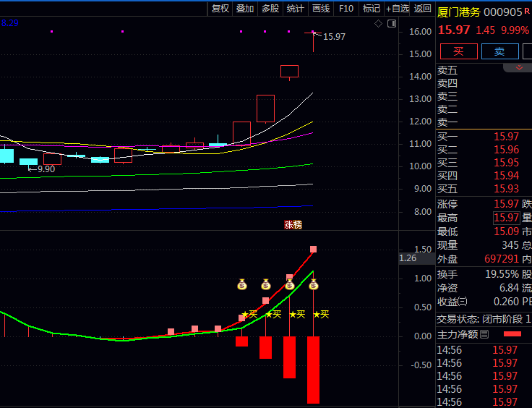Open the 统计 statistics menu
Image resolution: width=532 pixels, height=408 pixels.
[295, 9]
